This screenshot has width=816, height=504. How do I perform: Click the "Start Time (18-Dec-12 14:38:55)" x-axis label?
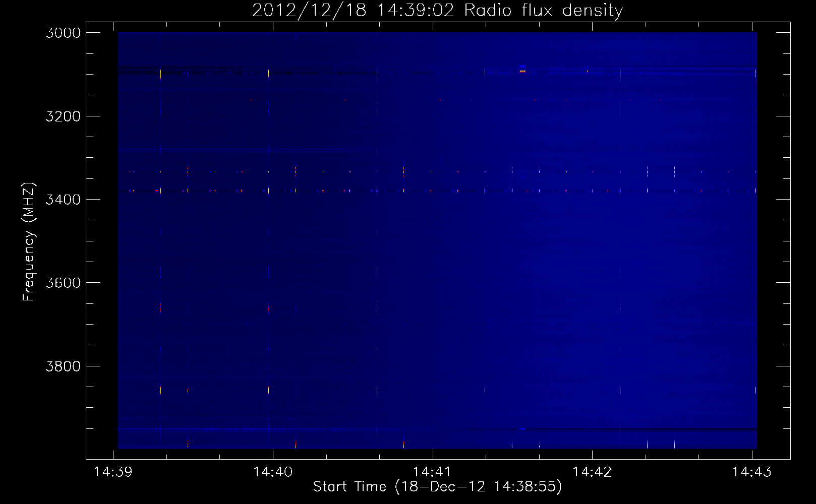pyautogui.click(x=437, y=487)
